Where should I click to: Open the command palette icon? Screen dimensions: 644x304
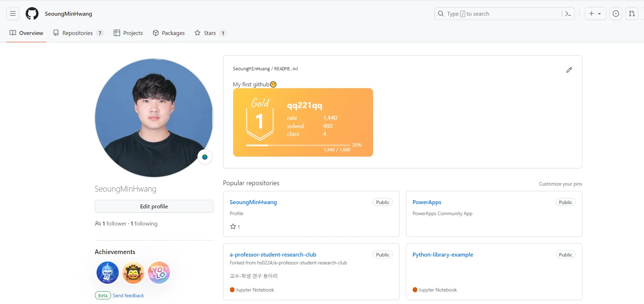click(568, 14)
